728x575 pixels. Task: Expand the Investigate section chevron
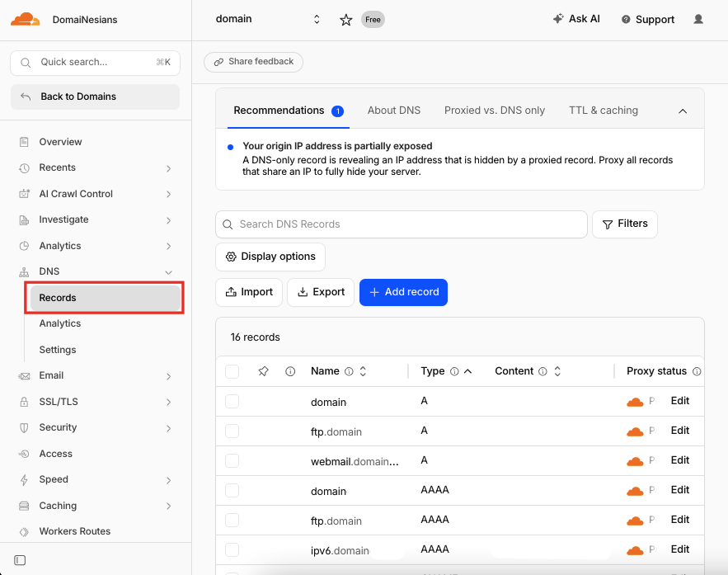coord(168,220)
